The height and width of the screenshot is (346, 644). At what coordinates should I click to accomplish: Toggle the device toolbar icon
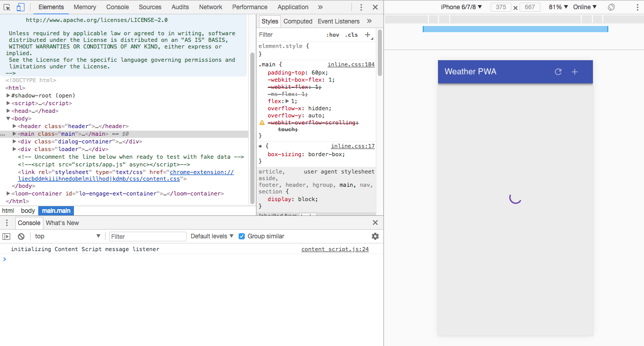[20, 7]
